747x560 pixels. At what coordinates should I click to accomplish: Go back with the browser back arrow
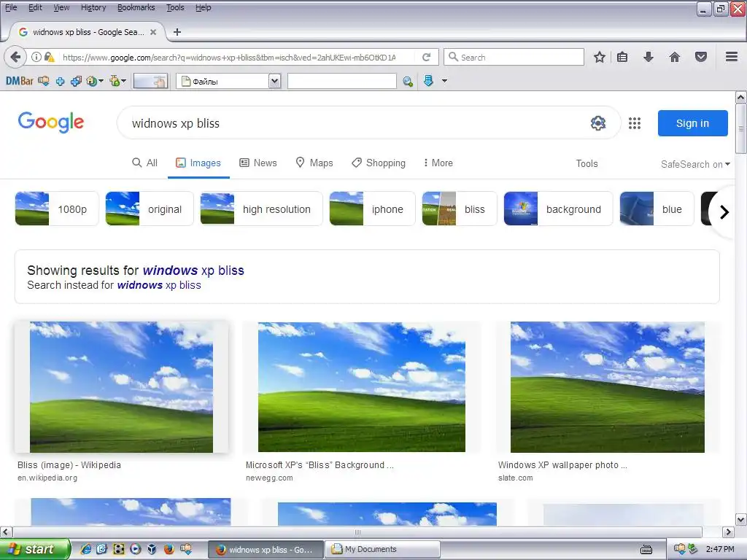15,57
